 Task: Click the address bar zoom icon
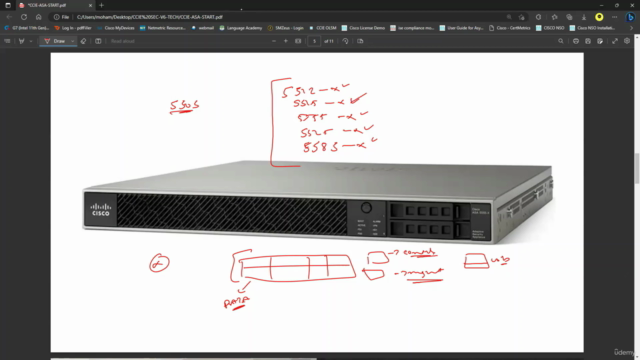tap(509, 17)
